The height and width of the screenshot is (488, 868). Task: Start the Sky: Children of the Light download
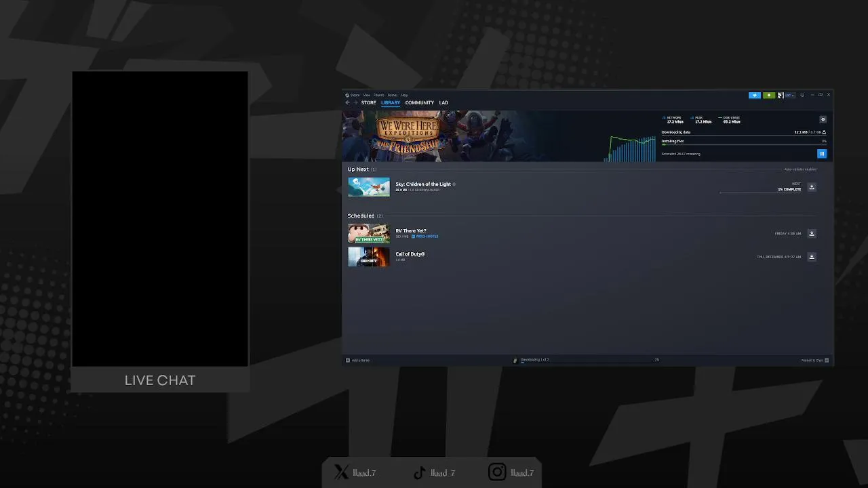click(x=812, y=187)
